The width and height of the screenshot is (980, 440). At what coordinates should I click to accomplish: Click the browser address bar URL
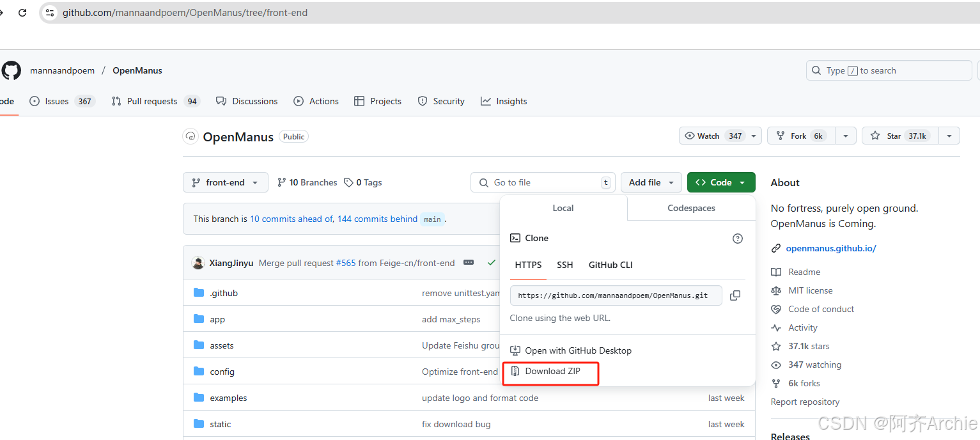(x=185, y=13)
